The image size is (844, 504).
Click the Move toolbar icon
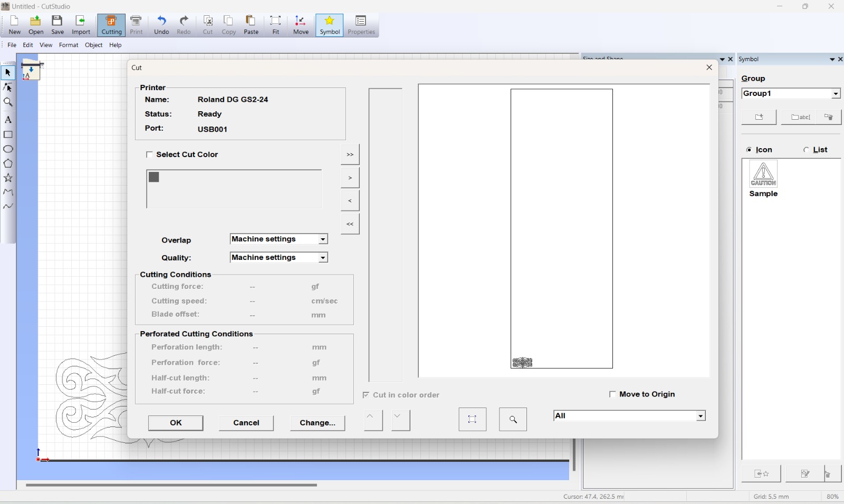[301, 25]
